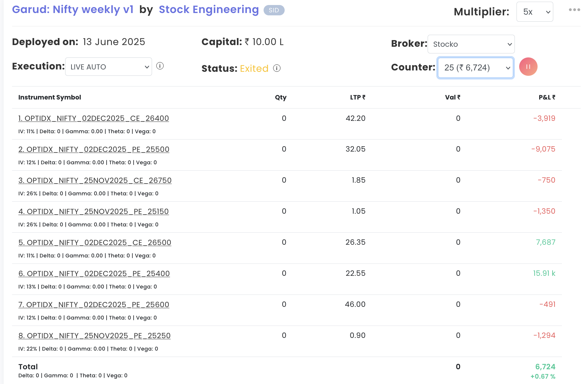Click the info icon next to Execution
The image size is (588, 384).
(160, 66)
